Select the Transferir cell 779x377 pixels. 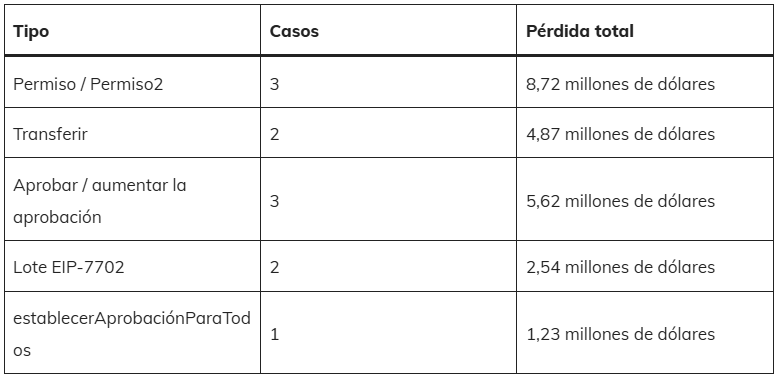point(133,133)
